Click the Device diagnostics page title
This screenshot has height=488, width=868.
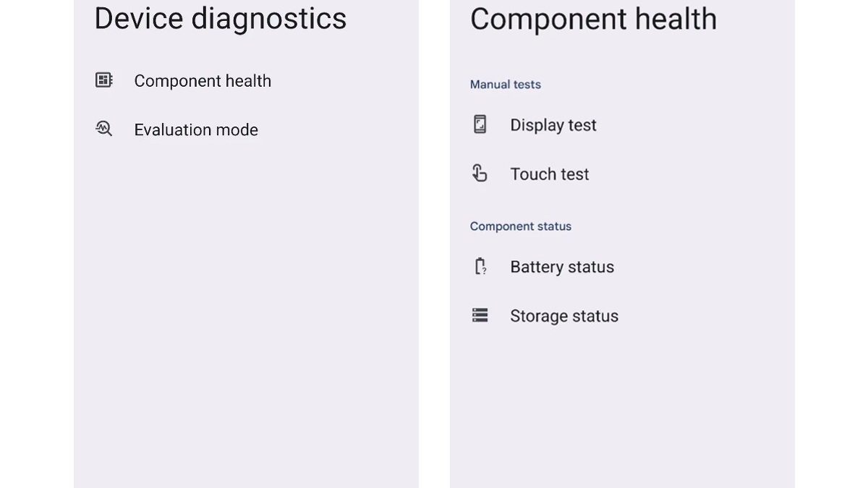pyautogui.click(x=221, y=19)
